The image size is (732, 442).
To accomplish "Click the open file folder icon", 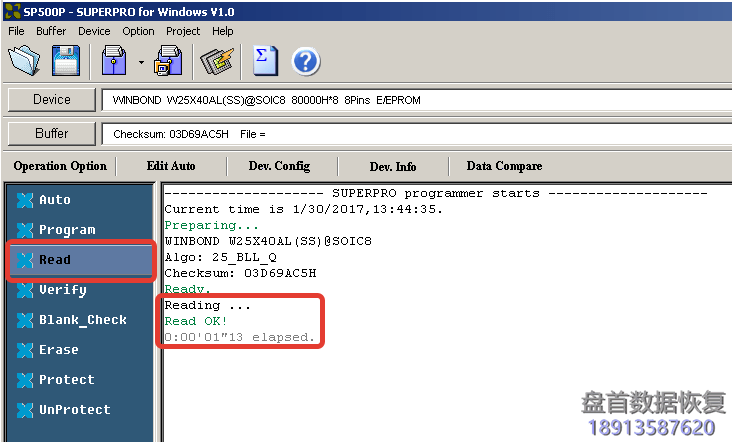I will click(x=24, y=61).
